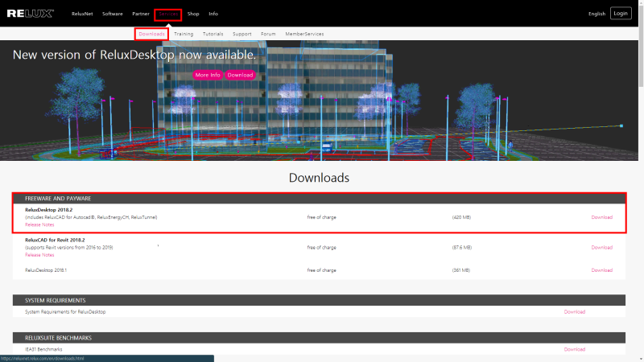Download ReluxDesktop 2018.1 (361 MB)

tap(601, 270)
